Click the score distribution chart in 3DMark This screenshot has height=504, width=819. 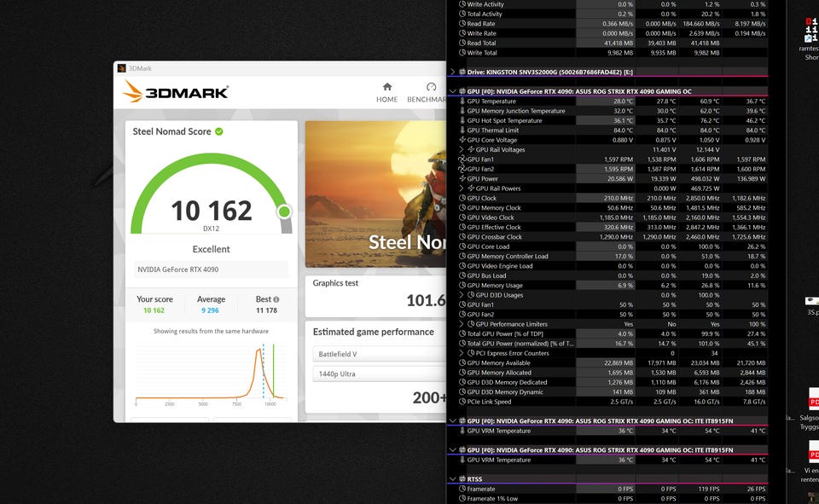[x=211, y=371]
